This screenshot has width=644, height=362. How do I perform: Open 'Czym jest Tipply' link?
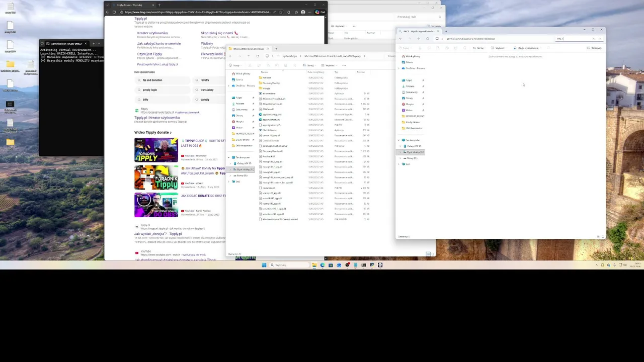(x=149, y=54)
